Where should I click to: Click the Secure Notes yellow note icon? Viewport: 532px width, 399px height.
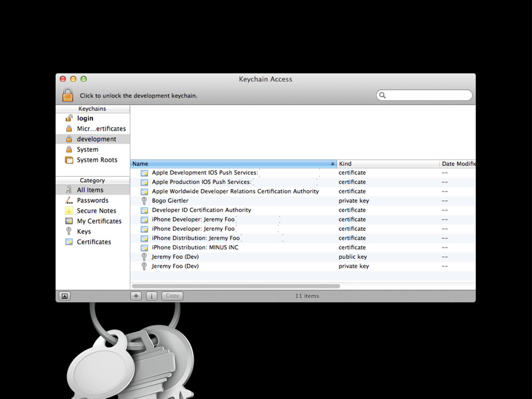click(x=69, y=211)
